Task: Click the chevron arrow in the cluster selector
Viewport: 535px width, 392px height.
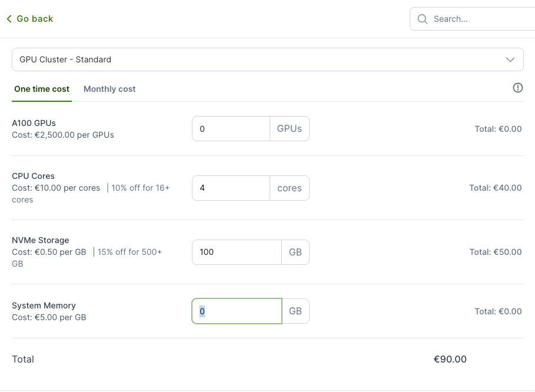Action: pyautogui.click(x=510, y=59)
